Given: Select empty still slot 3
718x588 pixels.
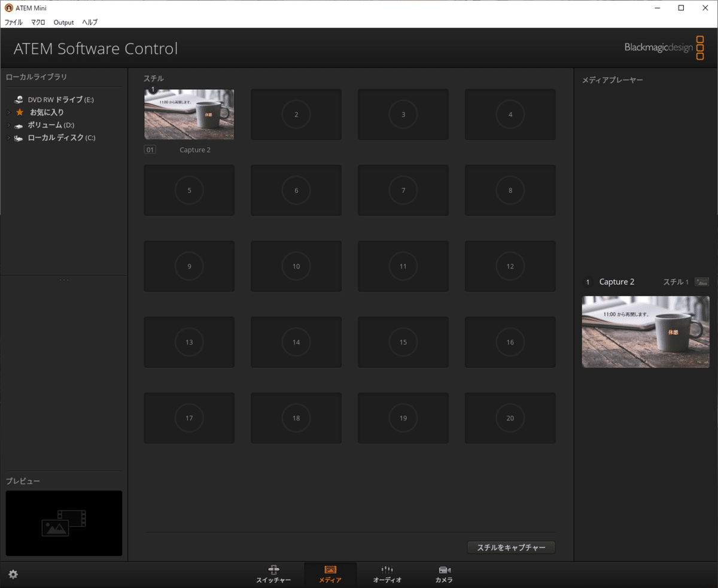Looking at the screenshot, I should [x=403, y=114].
